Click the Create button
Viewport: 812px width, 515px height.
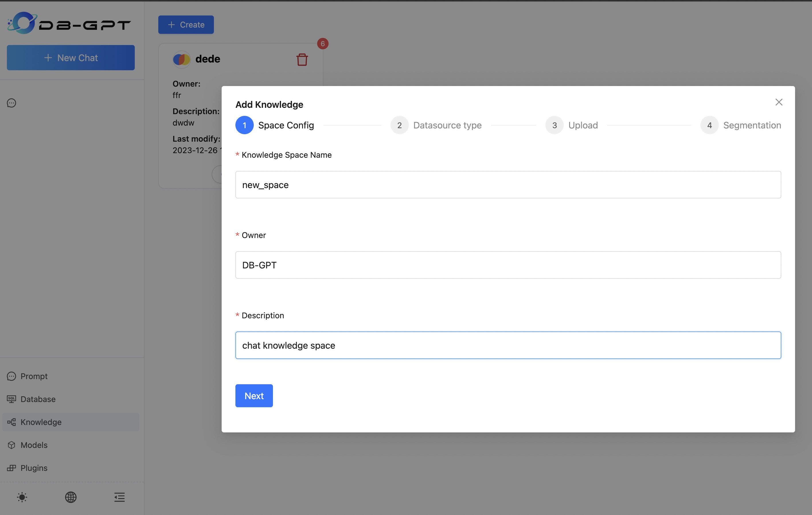click(186, 24)
